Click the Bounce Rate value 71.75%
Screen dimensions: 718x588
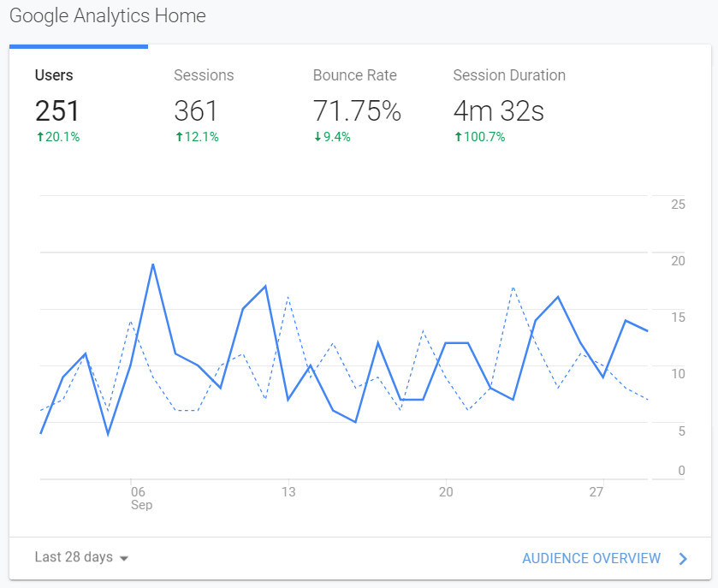click(357, 110)
